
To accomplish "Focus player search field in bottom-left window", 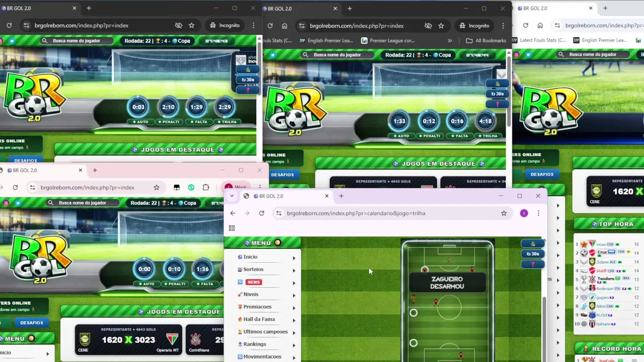I will (x=83, y=203).
